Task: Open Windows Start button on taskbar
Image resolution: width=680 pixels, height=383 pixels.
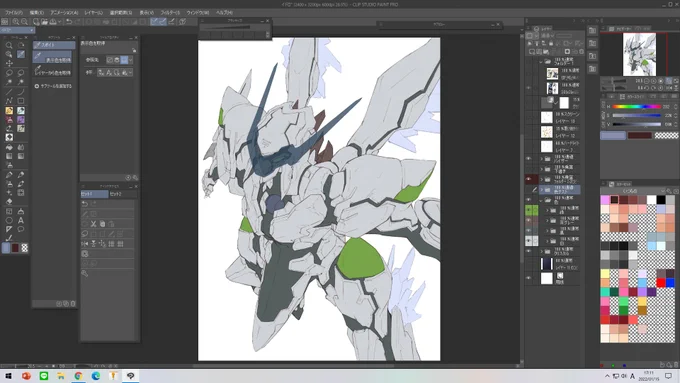Action: coord(8,376)
